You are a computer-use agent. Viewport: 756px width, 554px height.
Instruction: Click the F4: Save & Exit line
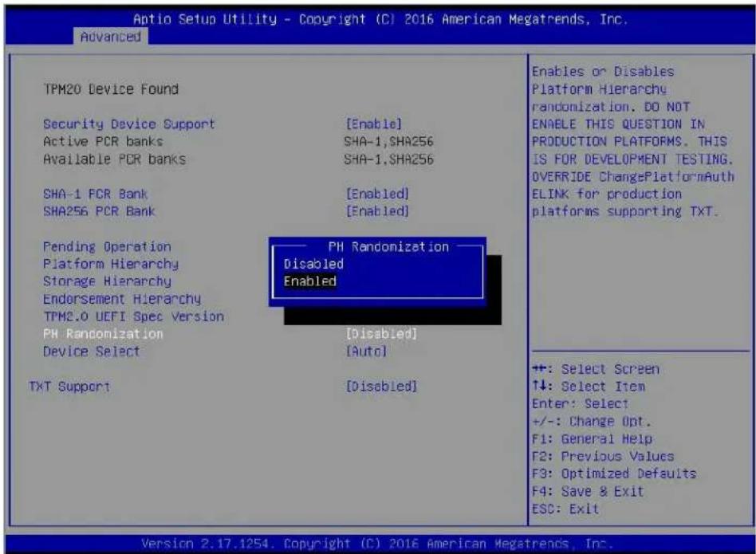[589, 491]
